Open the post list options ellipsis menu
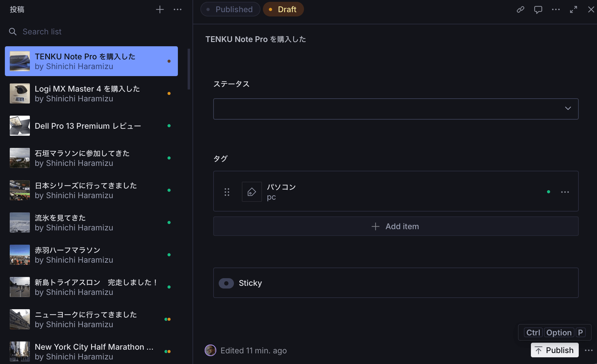The height and width of the screenshot is (364, 597). pos(178,10)
